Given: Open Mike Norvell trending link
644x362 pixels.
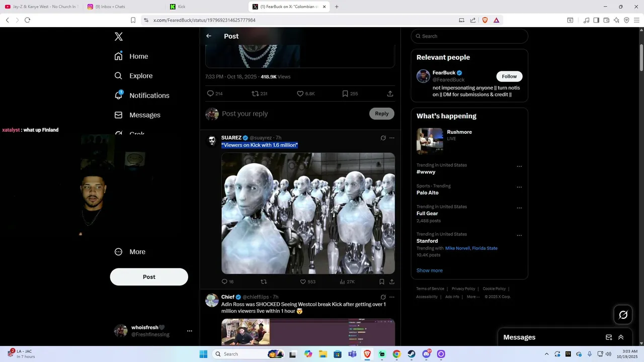Looking at the screenshot, I should pyautogui.click(x=457, y=248).
